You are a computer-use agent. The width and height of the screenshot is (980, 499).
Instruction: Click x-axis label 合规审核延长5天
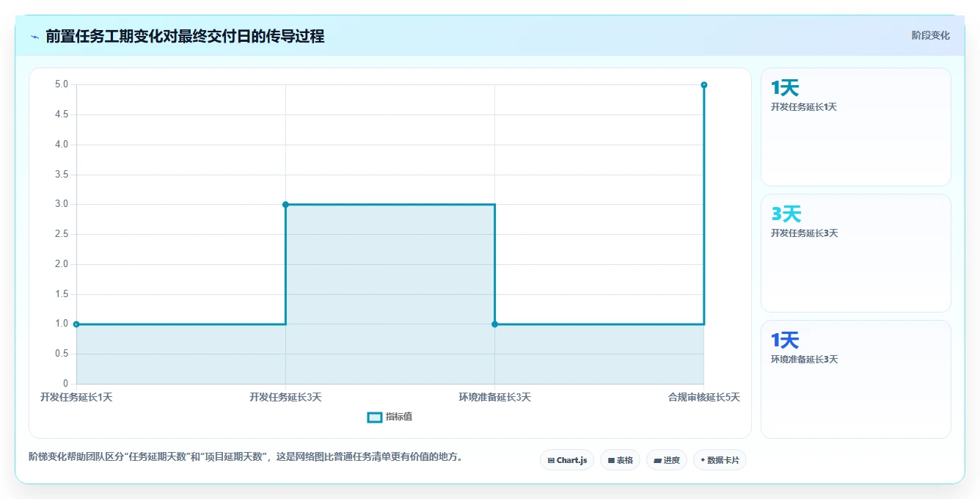[703, 397]
